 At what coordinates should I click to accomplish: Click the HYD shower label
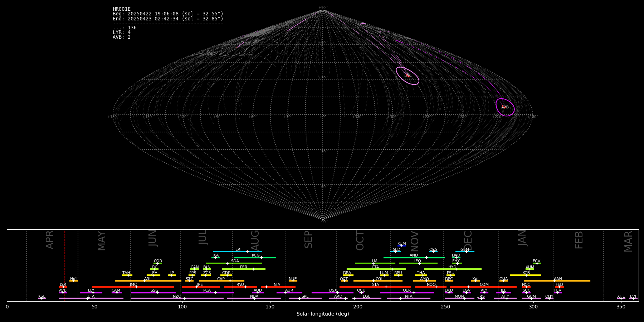click(452, 267)
